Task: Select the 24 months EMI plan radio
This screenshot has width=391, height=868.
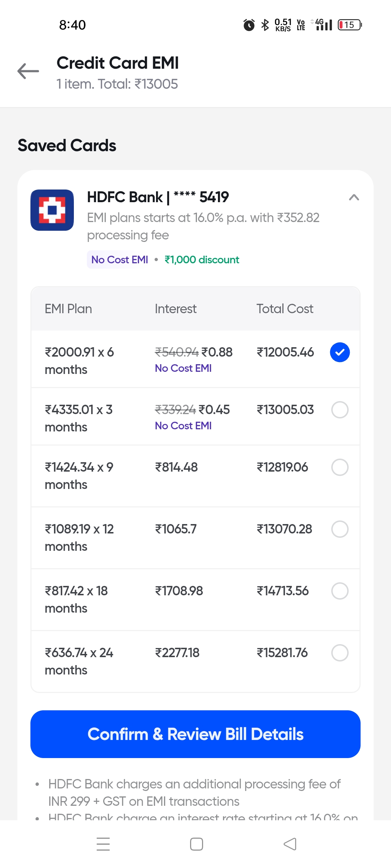Action: [340, 653]
